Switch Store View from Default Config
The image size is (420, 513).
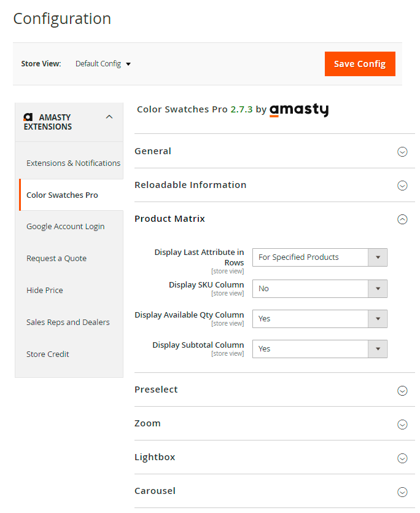pyautogui.click(x=103, y=64)
